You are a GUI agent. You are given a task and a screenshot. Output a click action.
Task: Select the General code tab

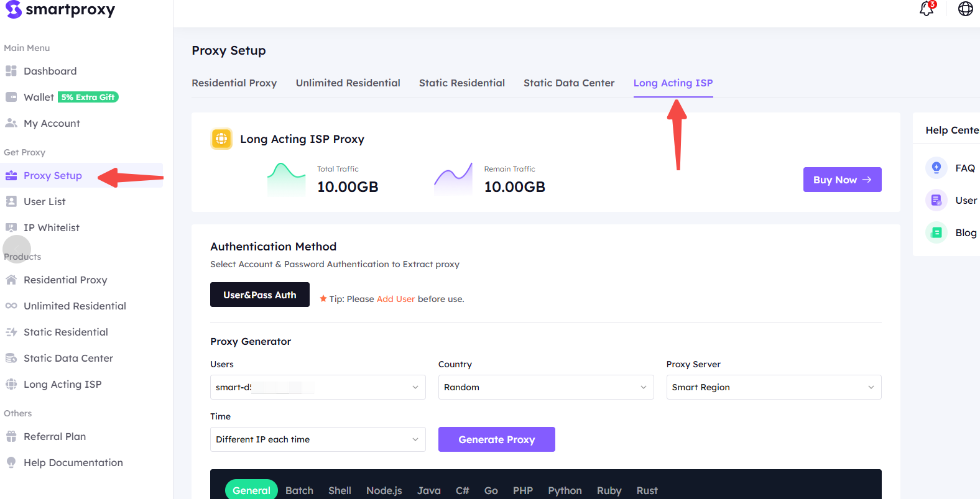pos(251,490)
